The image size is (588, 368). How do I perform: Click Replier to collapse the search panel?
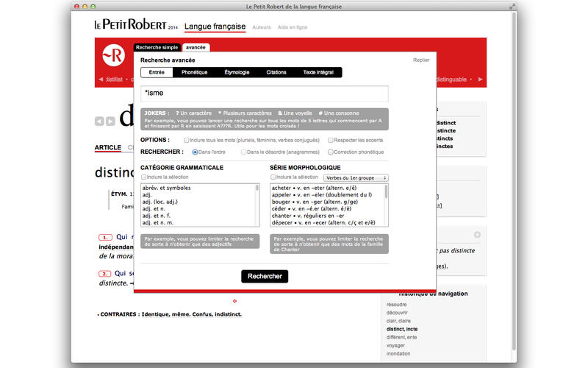[x=421, y=60]
